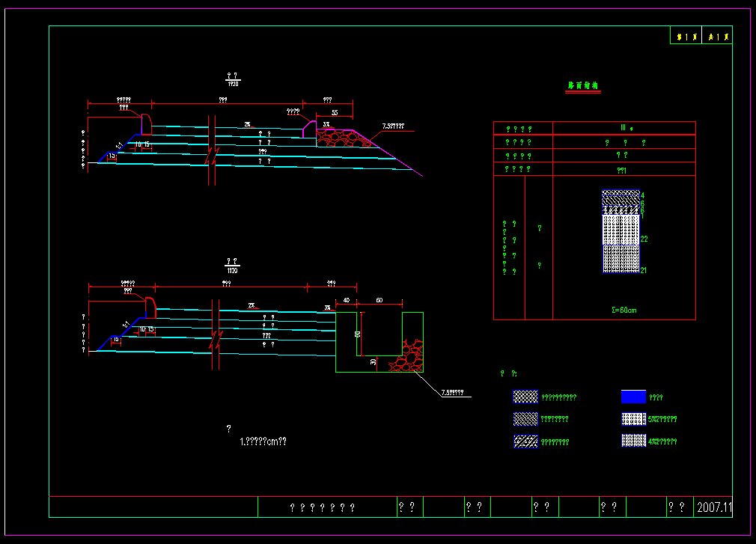Click the solid blue legend swatch
The width and height of the screenshot is (756, 544).
pyautogui.click(x=633, y=397)
